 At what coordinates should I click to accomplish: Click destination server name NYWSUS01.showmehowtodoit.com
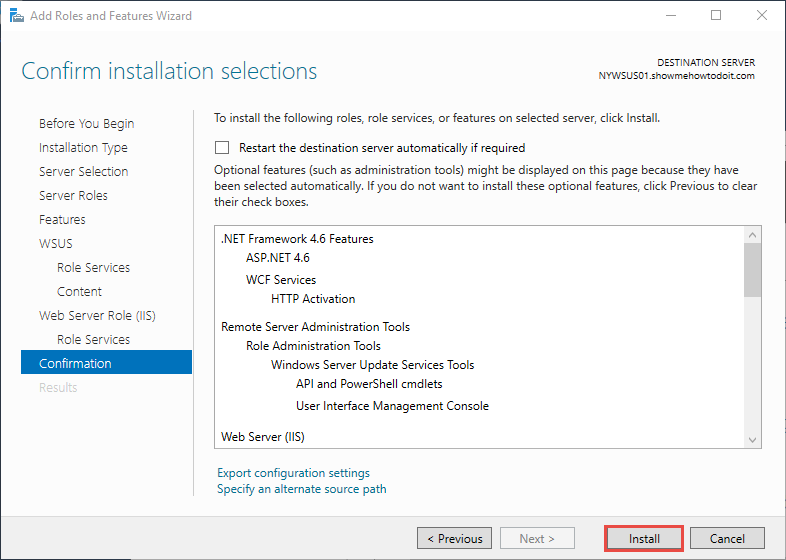(676, 76)
